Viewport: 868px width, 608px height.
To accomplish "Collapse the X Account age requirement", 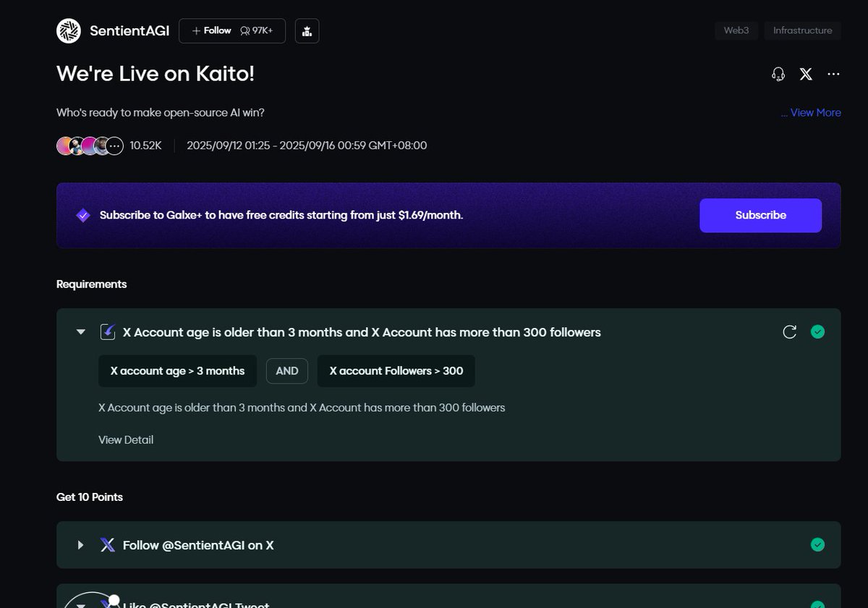I will [x=81, y=332].
